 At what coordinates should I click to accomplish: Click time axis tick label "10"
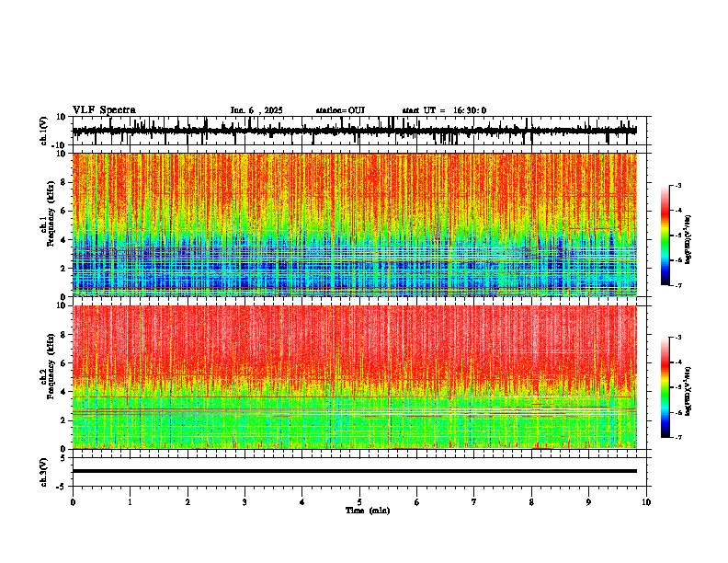click(x=646, y=502)
